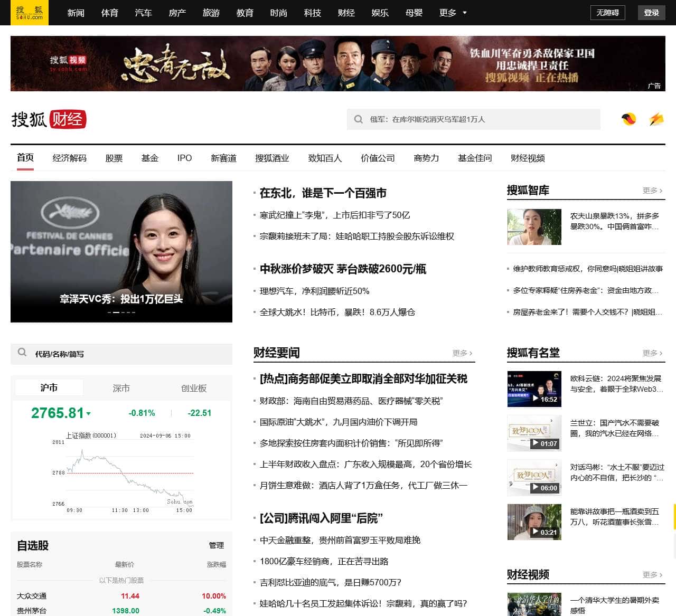
Task: Open headline 中秋涨价梦破灭 茅台跌破2600元/瓶
Action: [343, 269]
